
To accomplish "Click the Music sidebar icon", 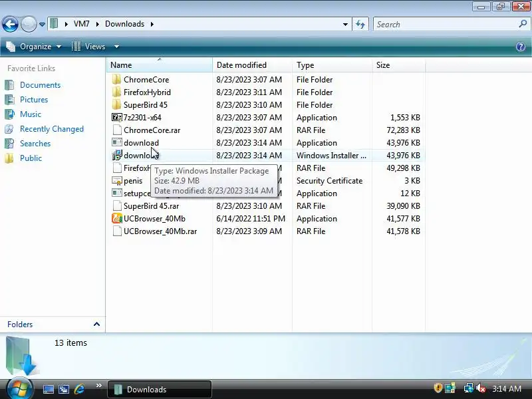I will 9,114.
